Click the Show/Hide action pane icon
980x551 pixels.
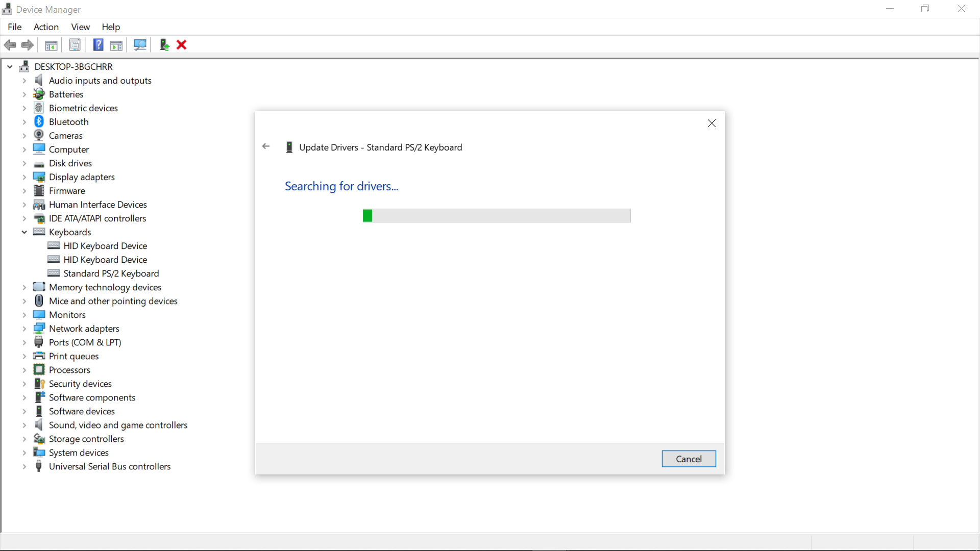116,45
